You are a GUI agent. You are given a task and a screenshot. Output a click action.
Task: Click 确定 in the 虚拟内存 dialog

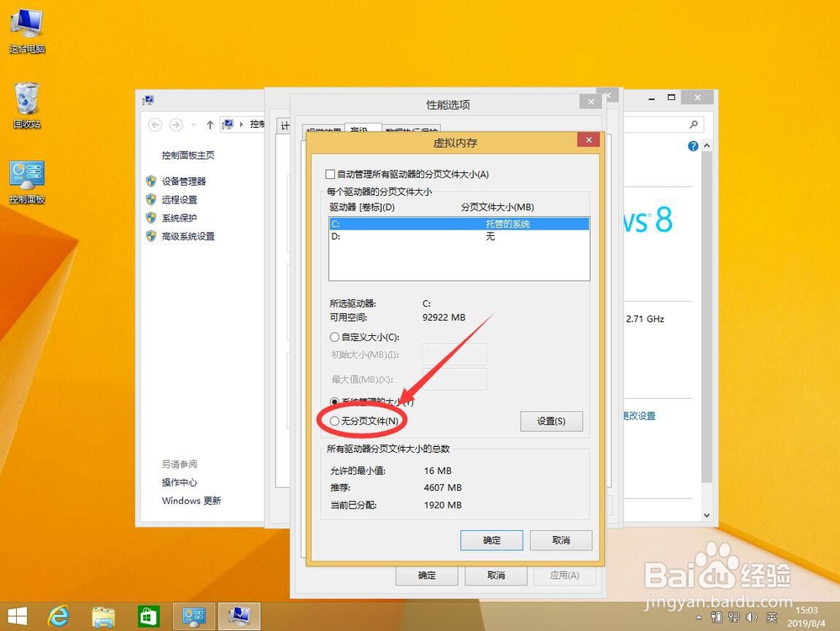[491, 540]
